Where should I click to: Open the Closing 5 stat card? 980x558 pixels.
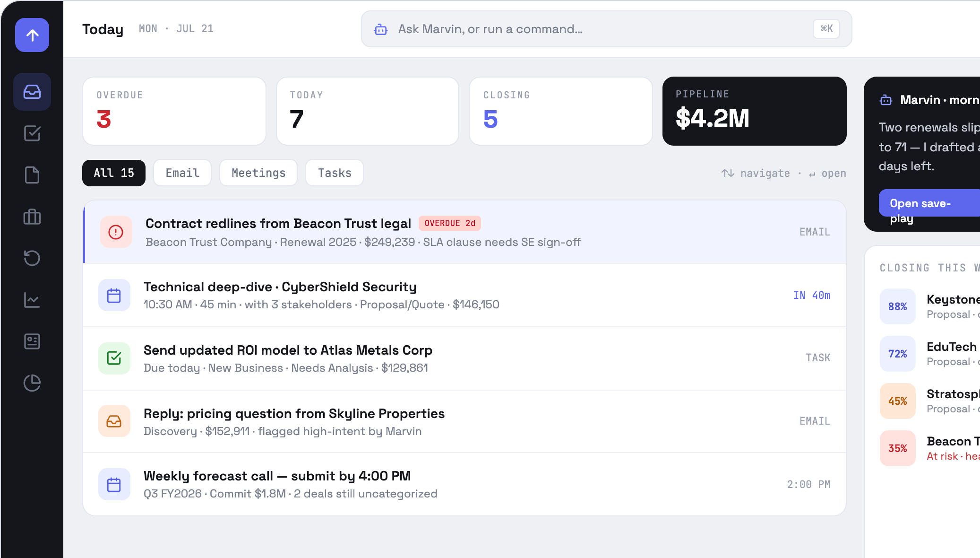click(561, 111)
